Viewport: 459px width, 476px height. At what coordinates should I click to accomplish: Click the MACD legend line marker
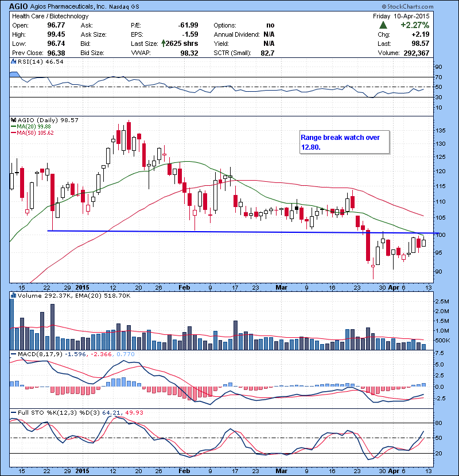[x=14, y=354]
